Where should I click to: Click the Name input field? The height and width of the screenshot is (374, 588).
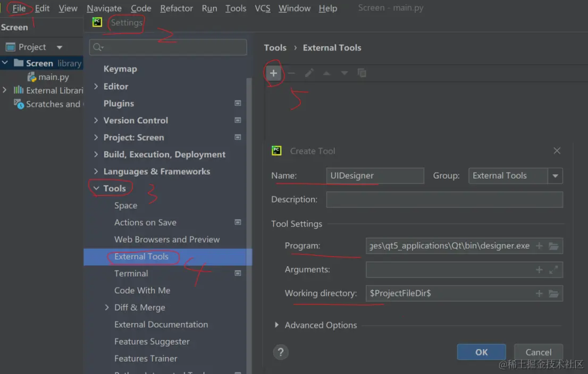[375, 176]
